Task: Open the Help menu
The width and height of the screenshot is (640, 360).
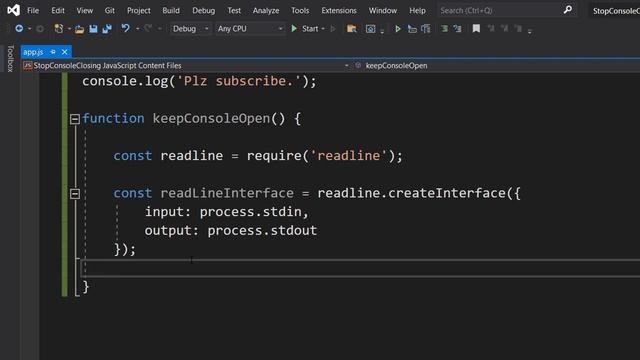Action: (x=417, y=11)
